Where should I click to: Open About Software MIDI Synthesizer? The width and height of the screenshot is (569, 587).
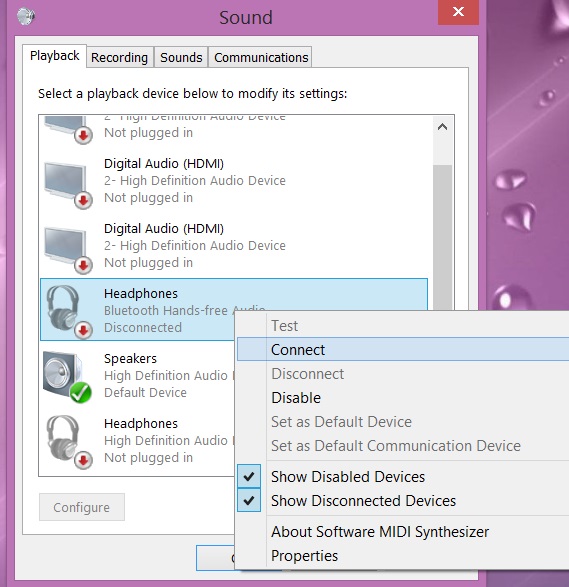403,531
